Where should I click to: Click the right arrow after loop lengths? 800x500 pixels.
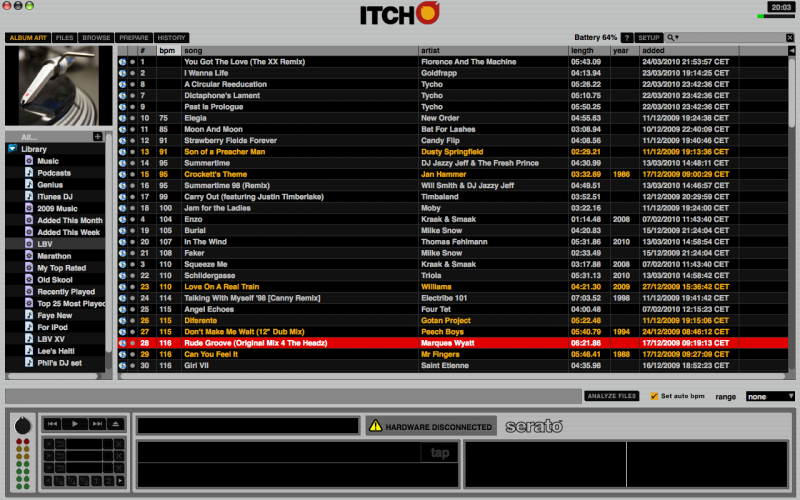click(120, 481)
